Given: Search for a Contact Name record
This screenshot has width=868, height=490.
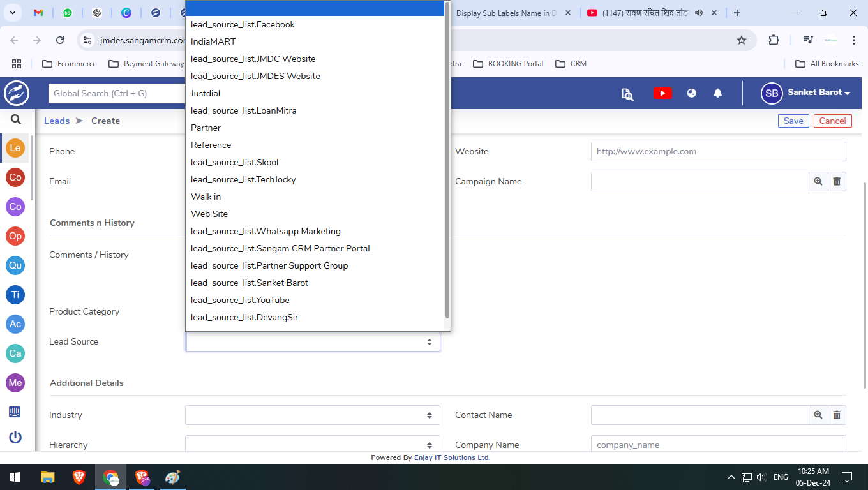Looking at the screenshot, I should click(818, 415).
